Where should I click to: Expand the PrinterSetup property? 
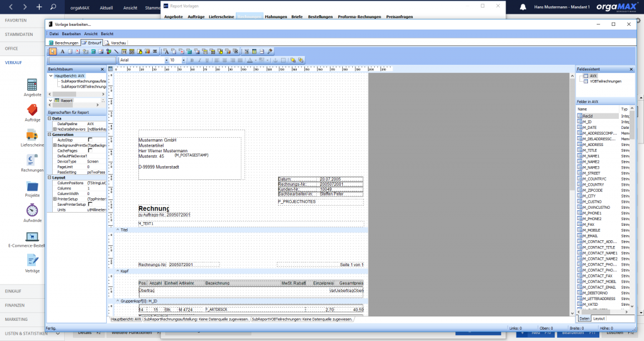tap(55, 199)
